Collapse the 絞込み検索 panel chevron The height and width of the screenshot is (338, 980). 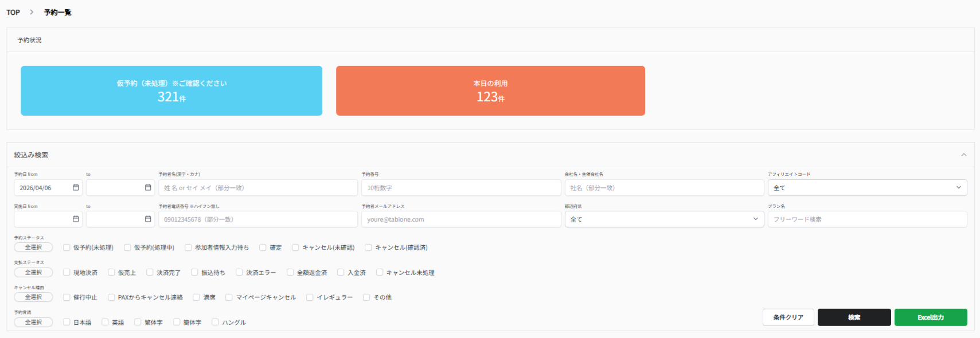coord(964,155)
